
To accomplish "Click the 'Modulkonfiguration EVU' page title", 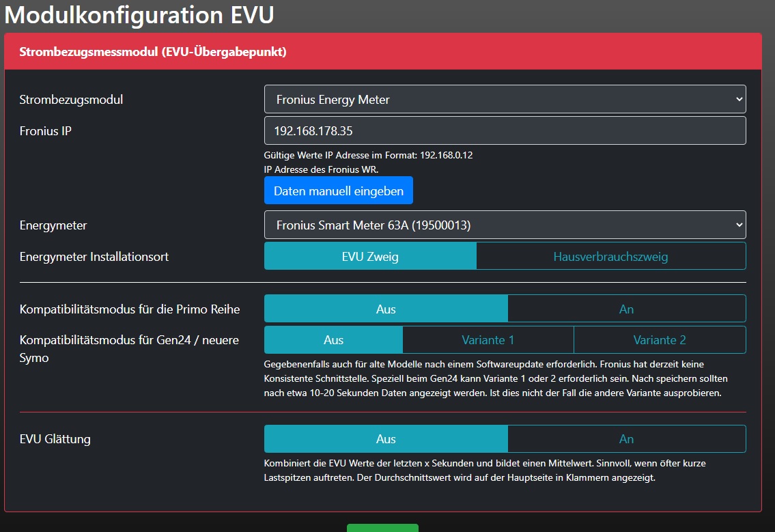I will [x=139, y=15].
